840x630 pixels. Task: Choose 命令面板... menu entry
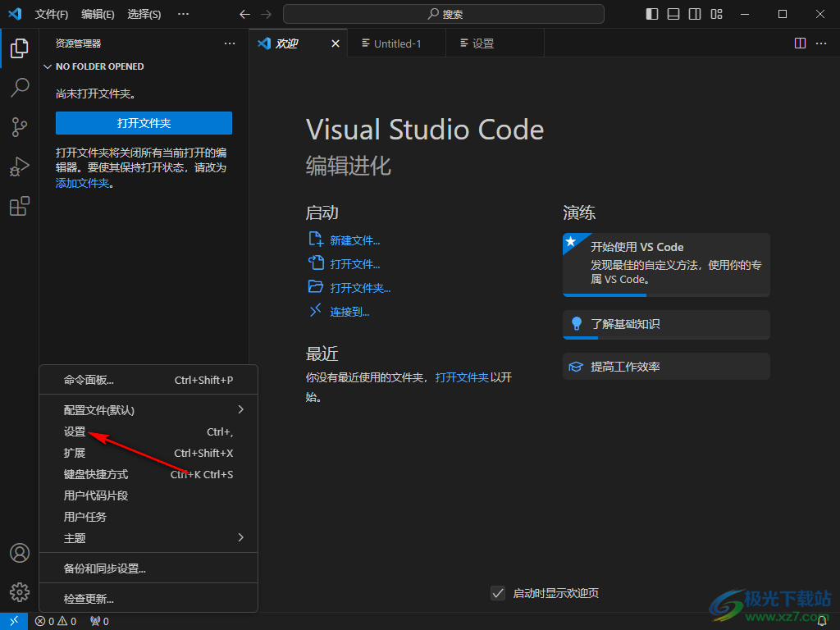click(148, 380)
